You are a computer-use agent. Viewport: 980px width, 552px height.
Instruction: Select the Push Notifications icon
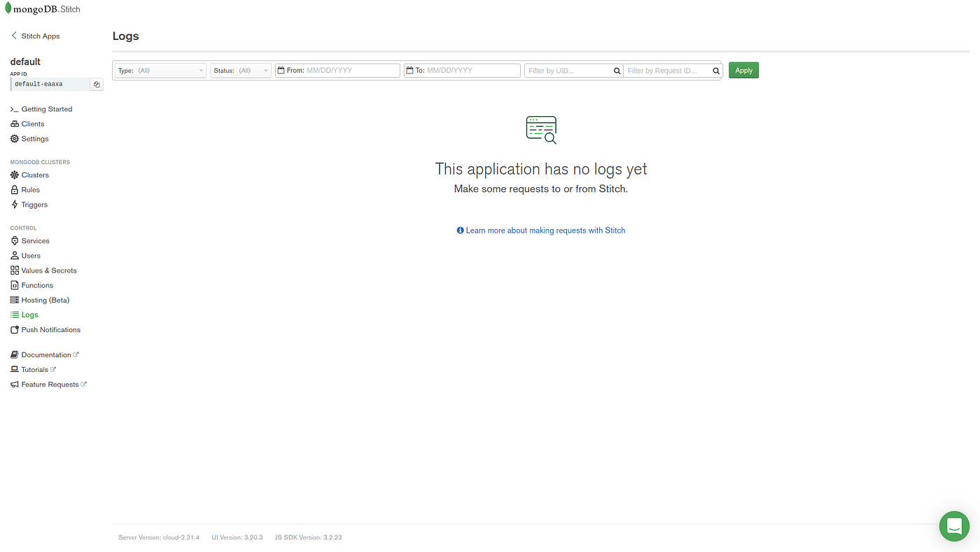click(x=13, y=329)
